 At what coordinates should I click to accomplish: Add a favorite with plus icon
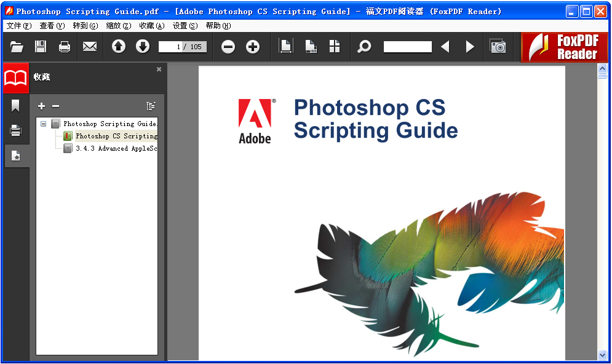41,106
